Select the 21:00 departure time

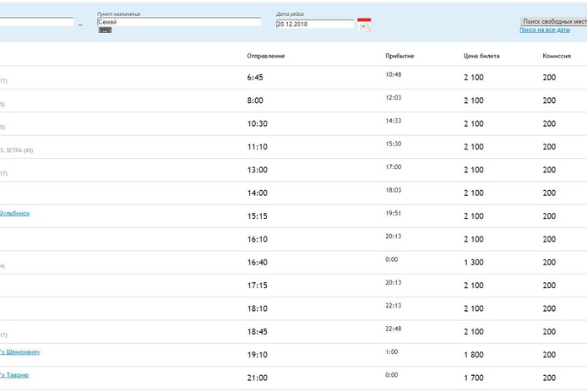(x=258, y=378)
